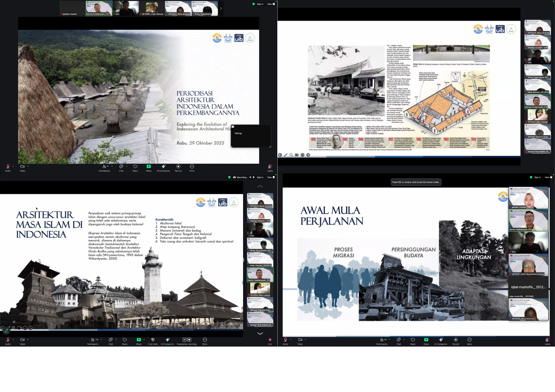Screen dimensions: 555x392
Task: Turn on Video below Awal Mula Perjalanan slide
Action: point(300,340)
